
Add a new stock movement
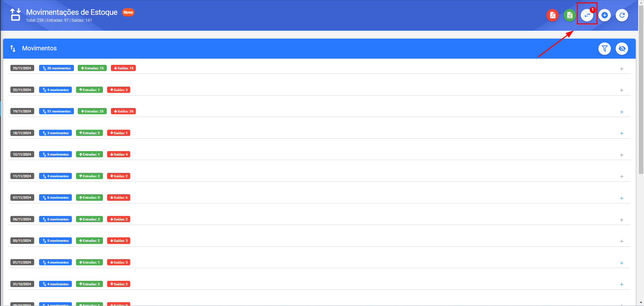pyautogui.click(x=605, y=15)
